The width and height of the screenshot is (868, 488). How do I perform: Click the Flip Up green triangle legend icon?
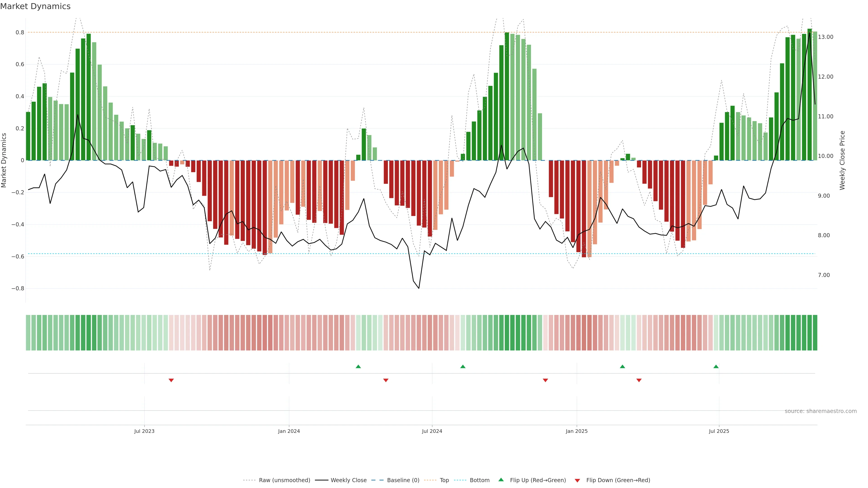pos(501,480)
